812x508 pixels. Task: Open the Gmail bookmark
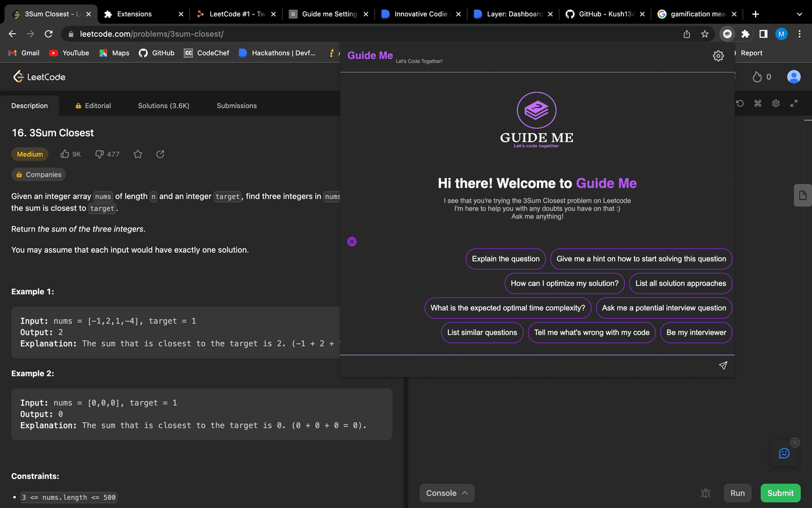pyautogui.click(x=24, y=53)
